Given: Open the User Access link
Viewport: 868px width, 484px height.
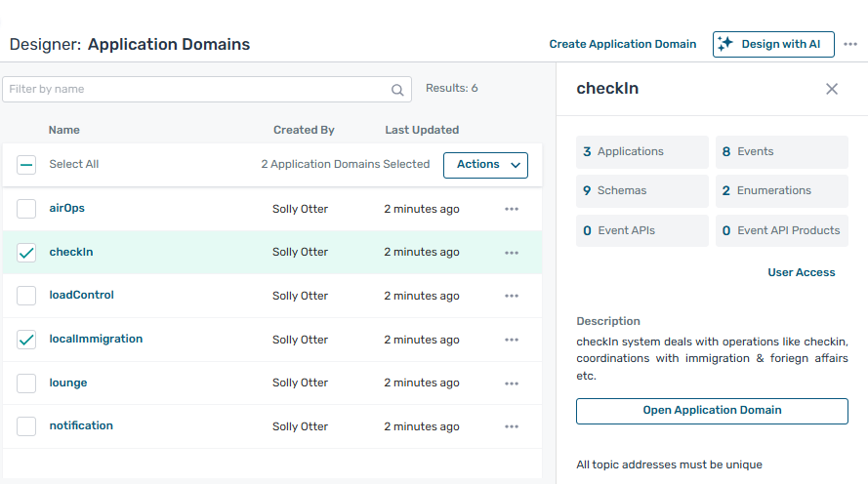Looking at the screenshot, I should (x=801, y=272).
